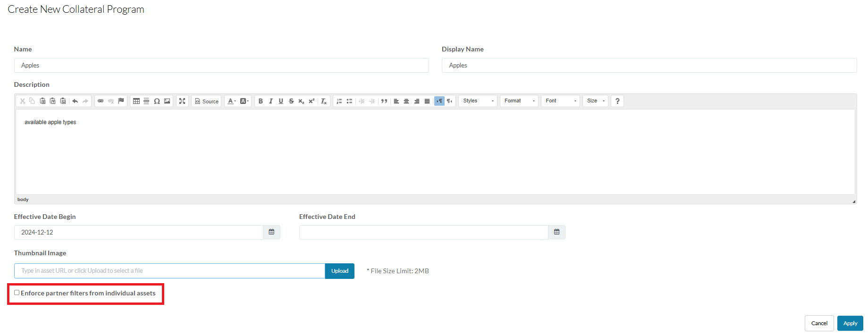
Task: Insert a link with the chain icon
Action: (101, 101)
